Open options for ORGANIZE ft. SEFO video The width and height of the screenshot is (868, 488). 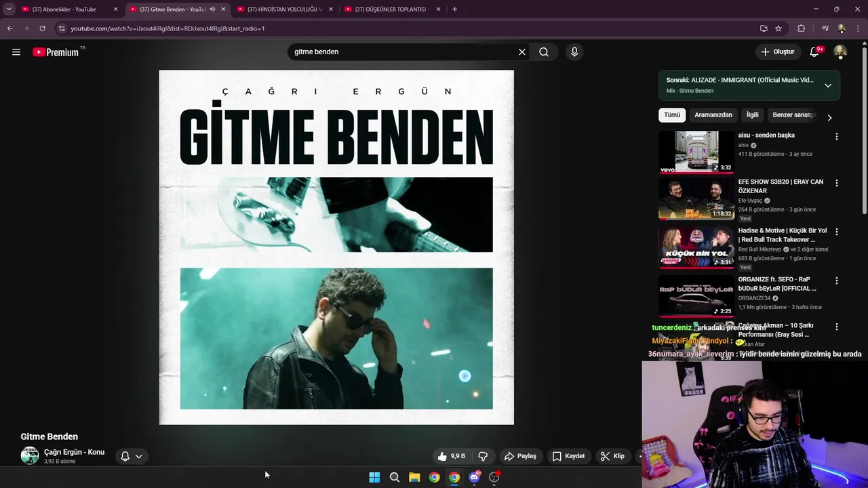coord(836,281)
